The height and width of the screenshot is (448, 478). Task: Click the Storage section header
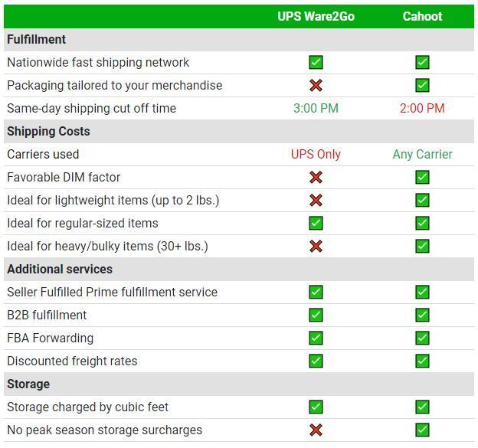pos(28,384)
